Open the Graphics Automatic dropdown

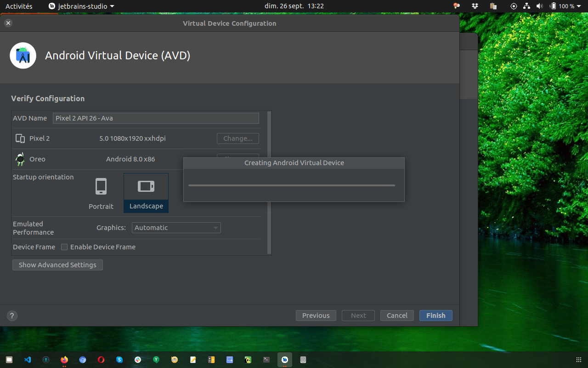(x=176, y=228)
